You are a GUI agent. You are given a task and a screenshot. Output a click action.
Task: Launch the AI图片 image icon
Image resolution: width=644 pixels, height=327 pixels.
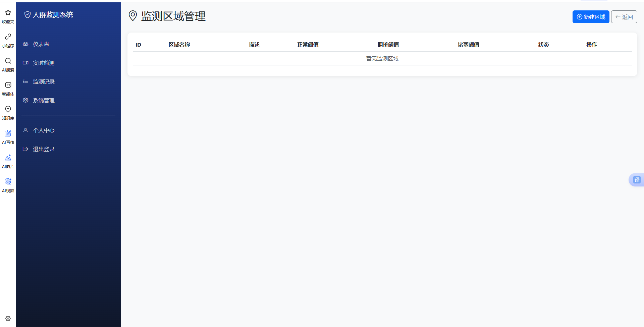[x=8, y=157]
